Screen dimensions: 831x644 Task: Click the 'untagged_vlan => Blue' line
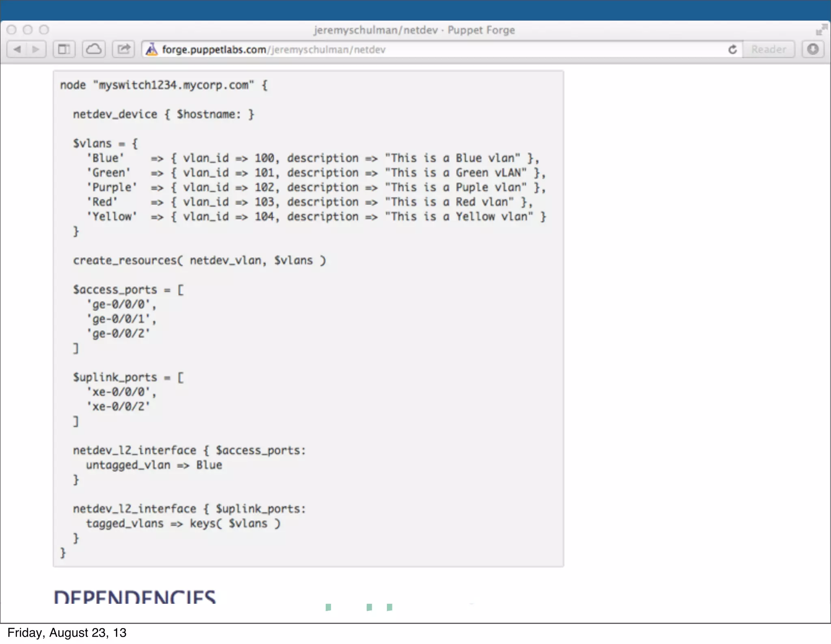[x=154, y=465]
